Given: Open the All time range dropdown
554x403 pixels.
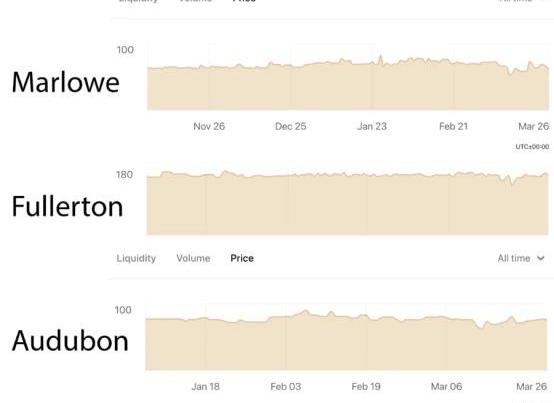Looking at the screenshot, I should (521, 259).
